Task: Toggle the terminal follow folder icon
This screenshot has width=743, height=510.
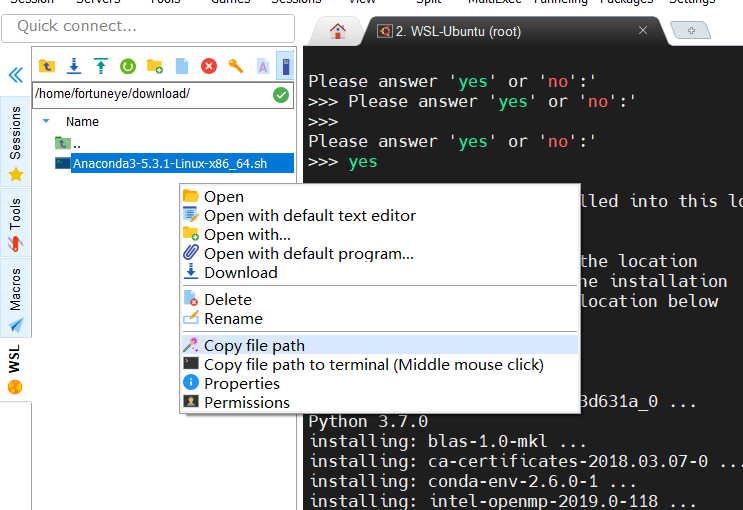Action: (286, 65)
